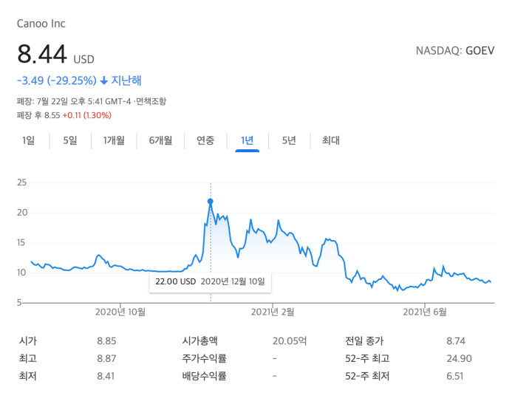Click the 시가총액 label
Image resolution: width=532 pixels, height=404 pixels.
pyautogui.click(x=199, y=341)
